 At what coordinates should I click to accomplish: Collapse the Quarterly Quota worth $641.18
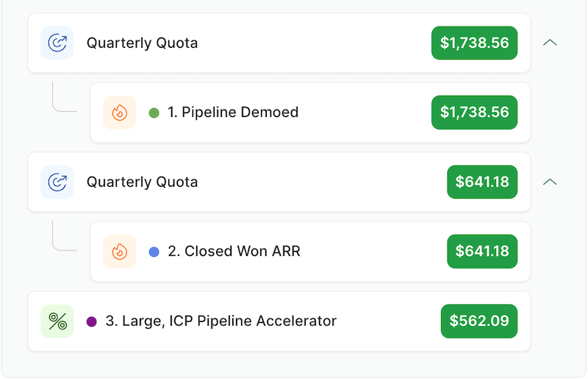(x=550, y=183)
